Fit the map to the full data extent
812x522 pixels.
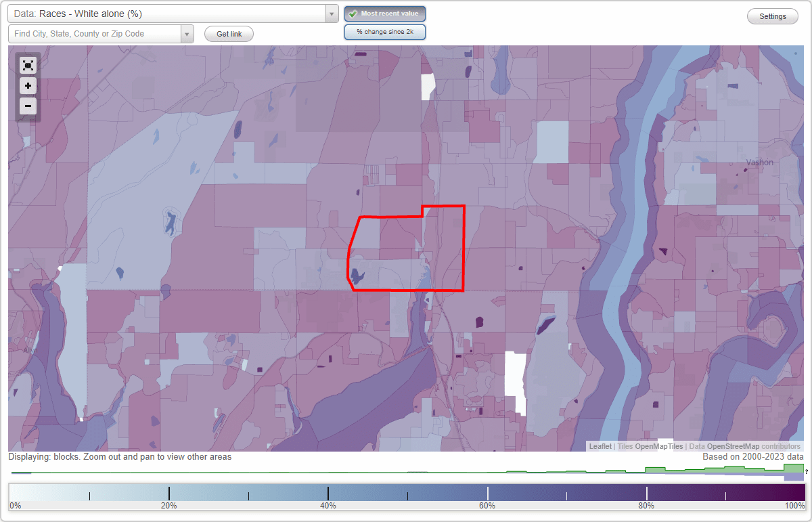pyautogui.click(x=28, y=66)
